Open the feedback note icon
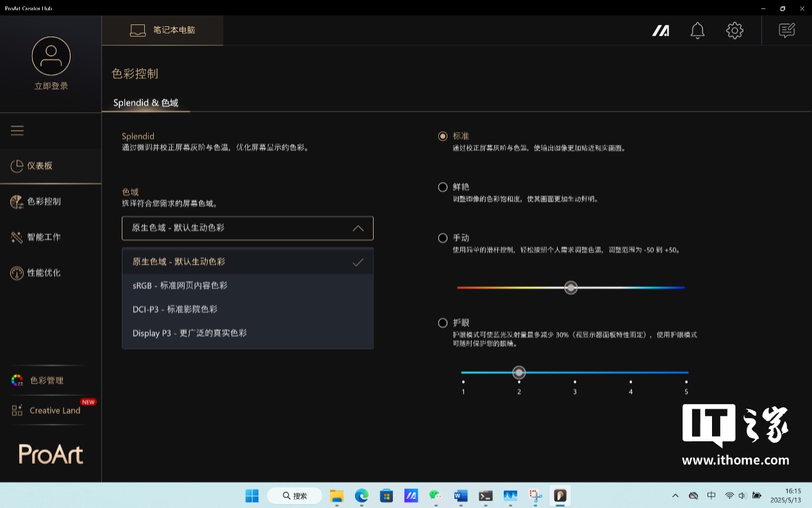812x508 pixels. [x=786, y=31]
